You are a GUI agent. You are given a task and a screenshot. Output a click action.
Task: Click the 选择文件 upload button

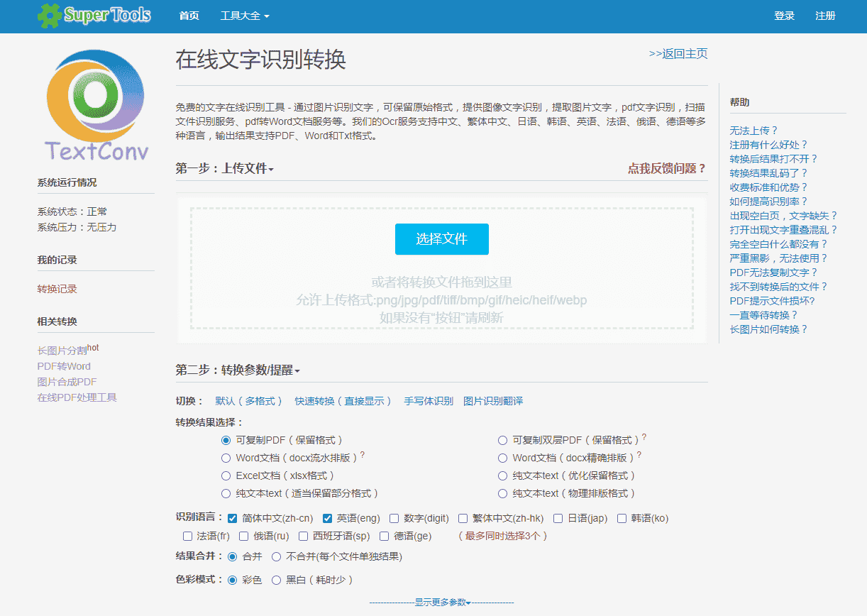coord(442,239)
